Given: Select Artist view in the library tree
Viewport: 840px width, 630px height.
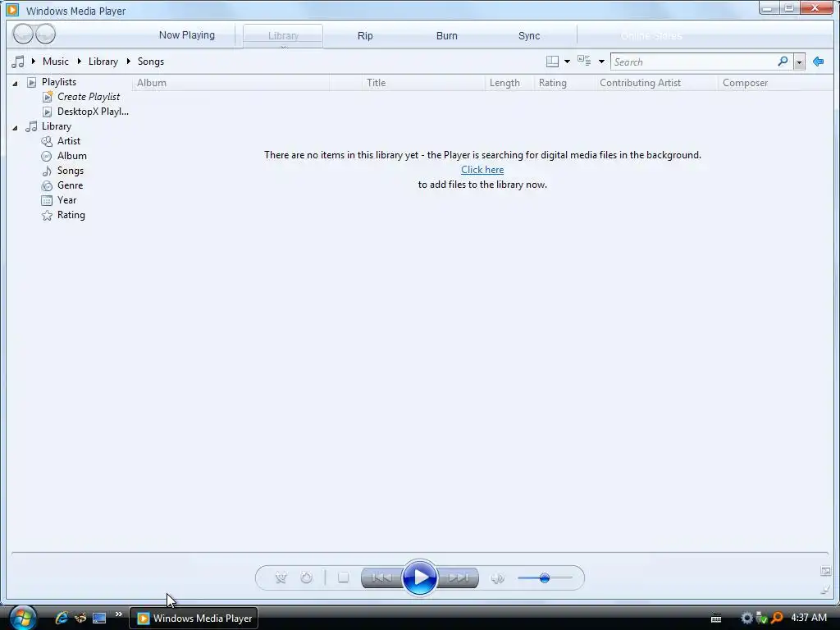Looking at the screenshot, I should (x=69, y=141).
